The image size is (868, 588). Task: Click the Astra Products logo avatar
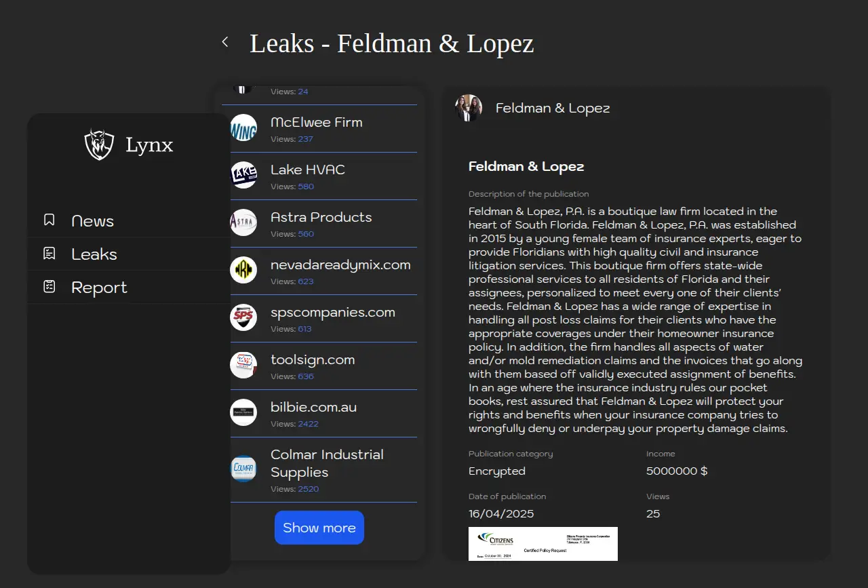tap(243, 222)
